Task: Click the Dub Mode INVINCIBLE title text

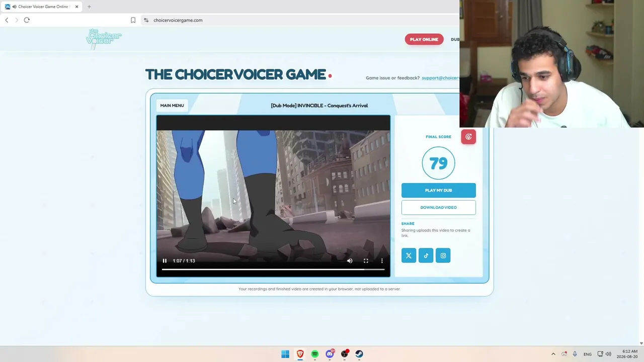Action: click(x=319, y=106)
